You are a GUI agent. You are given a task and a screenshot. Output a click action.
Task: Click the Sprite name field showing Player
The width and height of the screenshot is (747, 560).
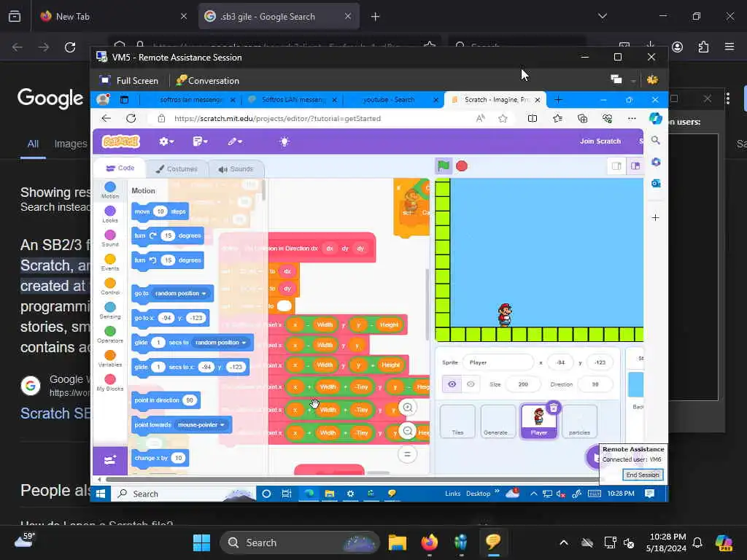[498, 362]
